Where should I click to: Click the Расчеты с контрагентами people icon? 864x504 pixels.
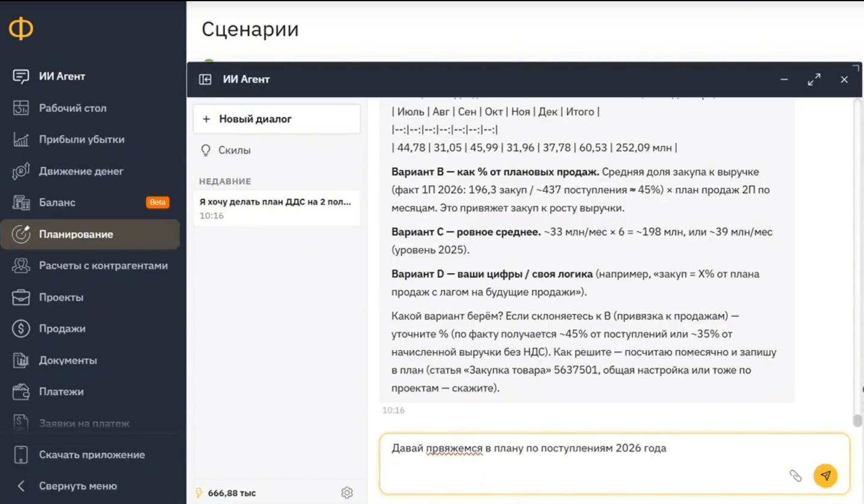point(21,266)
